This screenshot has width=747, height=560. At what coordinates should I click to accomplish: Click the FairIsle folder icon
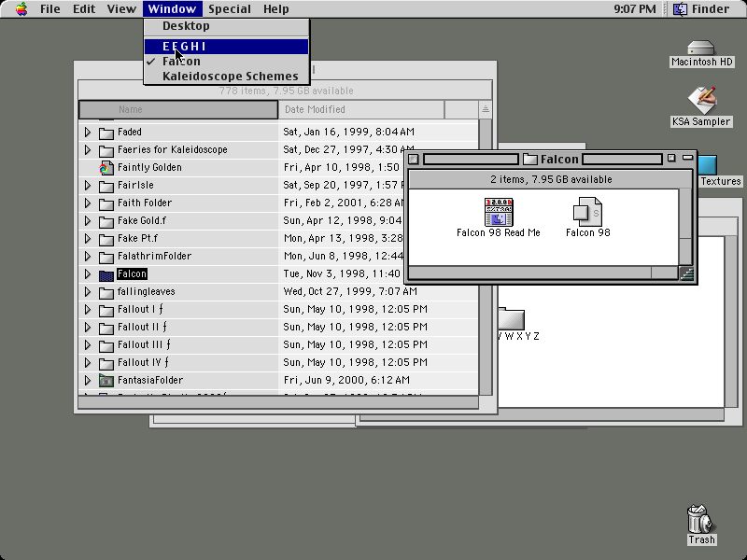pos(106,186)
